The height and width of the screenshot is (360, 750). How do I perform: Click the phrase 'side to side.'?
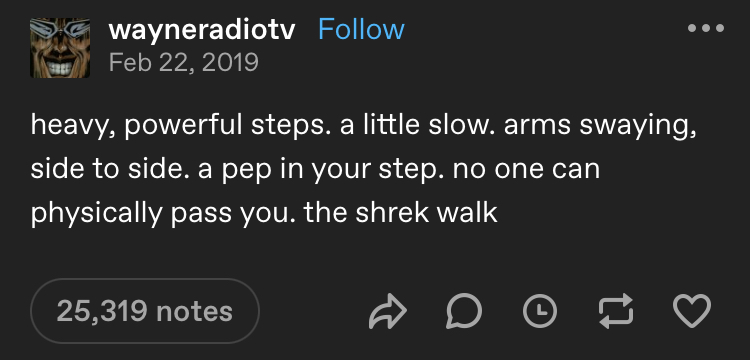tap(110, 169)
